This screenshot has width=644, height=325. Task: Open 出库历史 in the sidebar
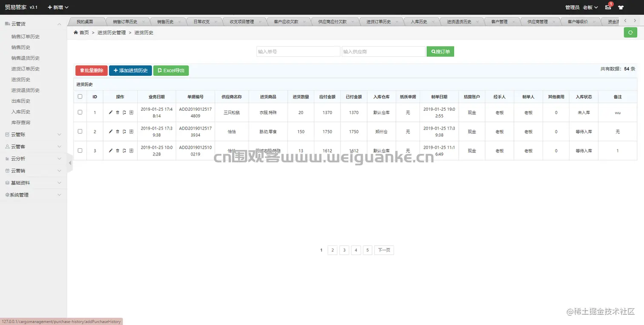21,101
